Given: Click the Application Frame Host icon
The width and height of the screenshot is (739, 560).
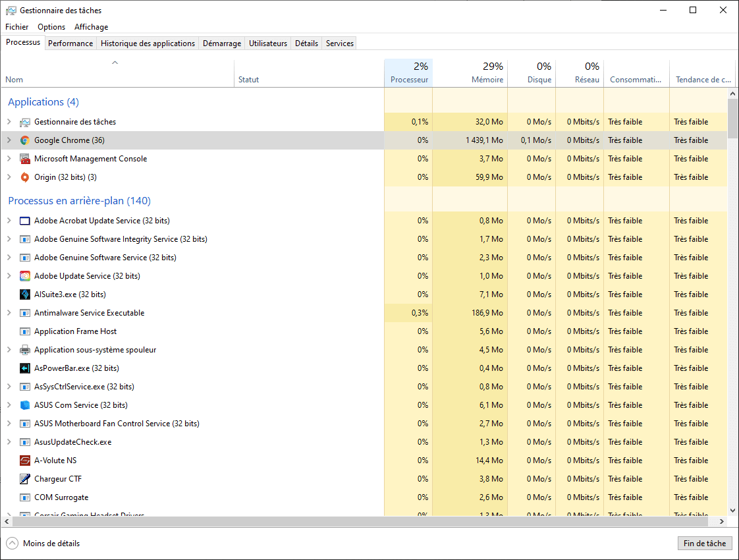Looking at the screenshot, I should 25,331.
